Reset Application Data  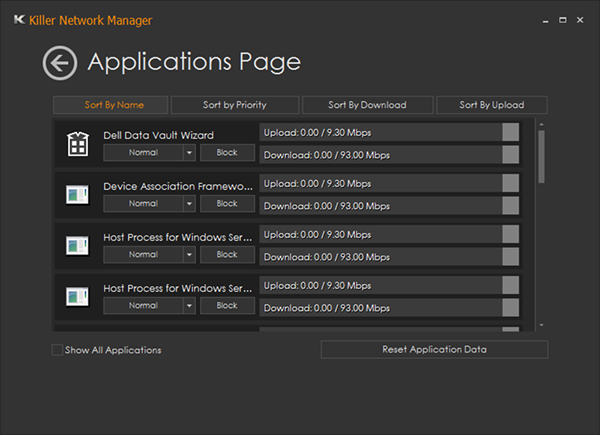(x=434, y=349)
